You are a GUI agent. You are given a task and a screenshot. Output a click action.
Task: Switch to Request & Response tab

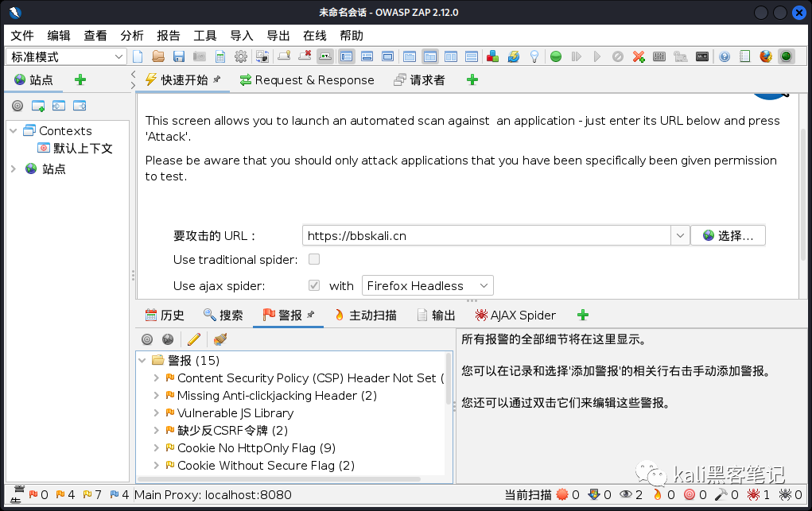[306, 80]
